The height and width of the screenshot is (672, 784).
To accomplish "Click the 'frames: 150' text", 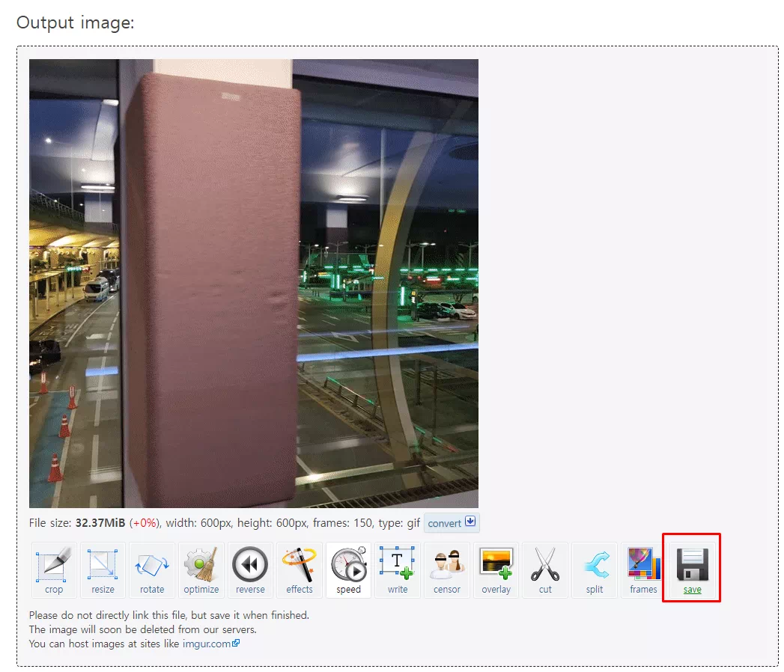I will [x=342, y=522].
